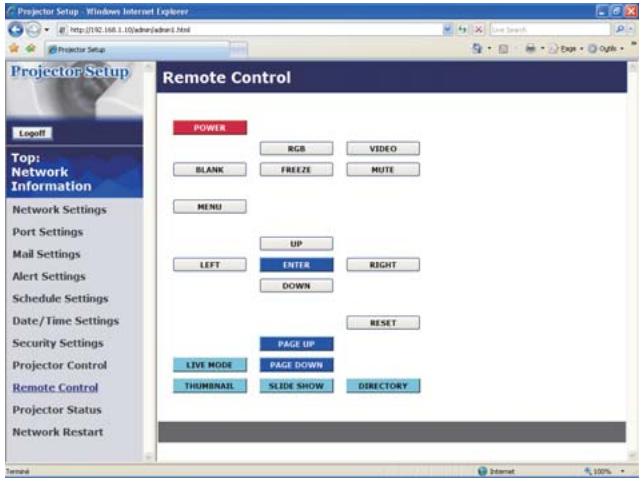
Task: Open Port Settings in sidebar
Action: (47, 232)
